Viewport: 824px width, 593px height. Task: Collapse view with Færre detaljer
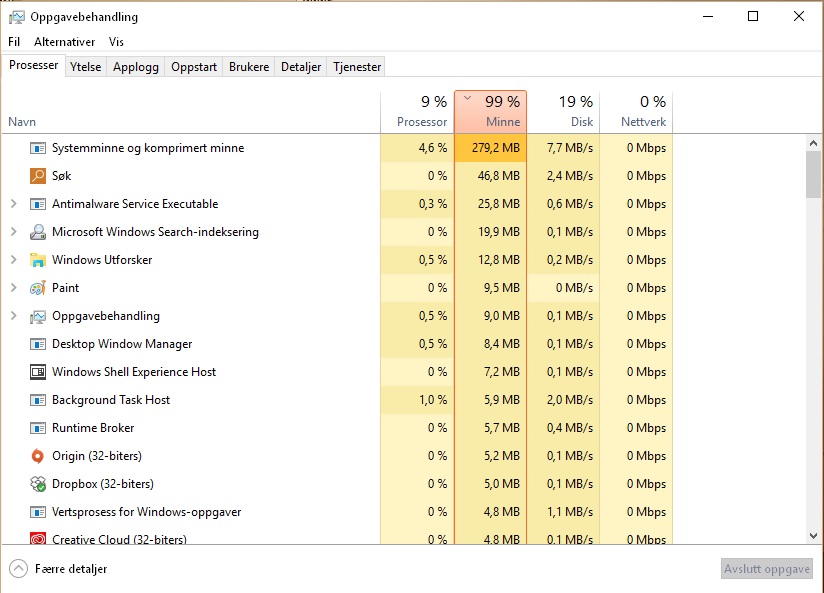click(58, 569)
